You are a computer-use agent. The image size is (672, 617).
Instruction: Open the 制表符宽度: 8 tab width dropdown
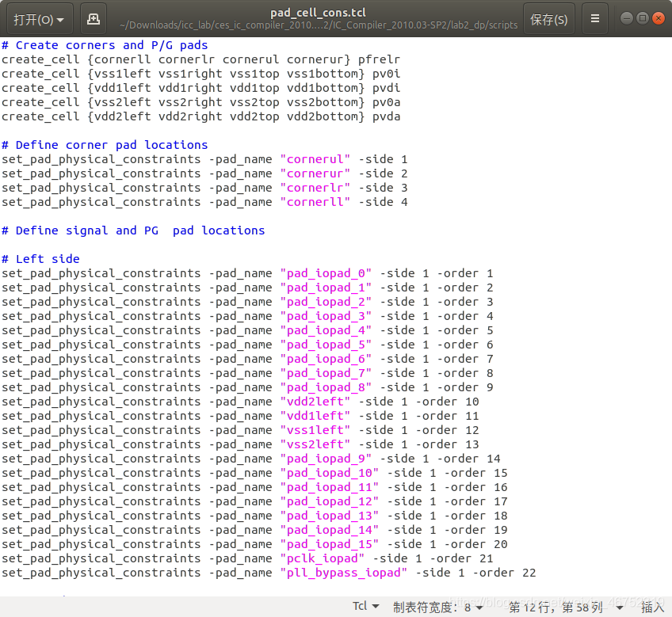pos(438,607)
